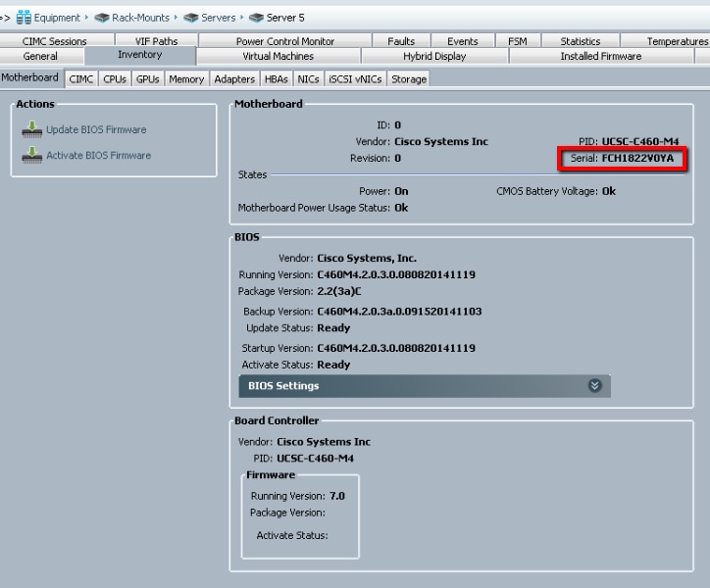This screenshot has width=710, height=588.
Task: Click the Server 5 breadcrumb icon
Action: 256,18
